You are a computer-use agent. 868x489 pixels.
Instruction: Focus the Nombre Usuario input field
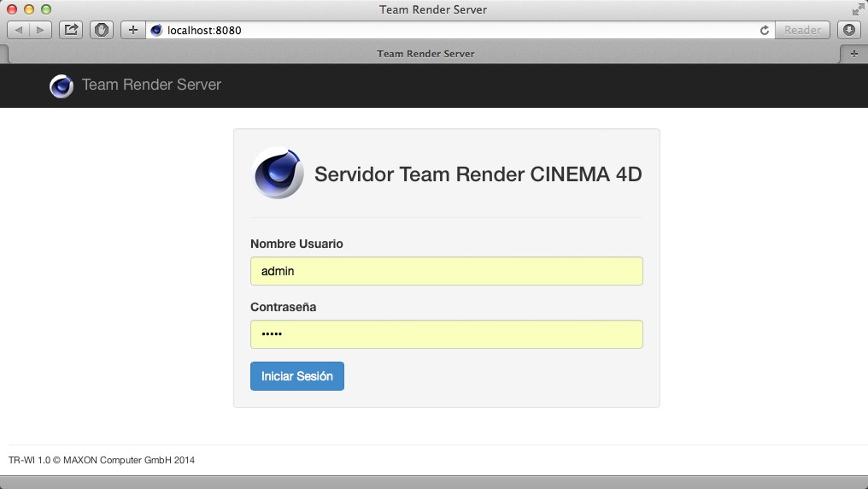coord(446,271)
